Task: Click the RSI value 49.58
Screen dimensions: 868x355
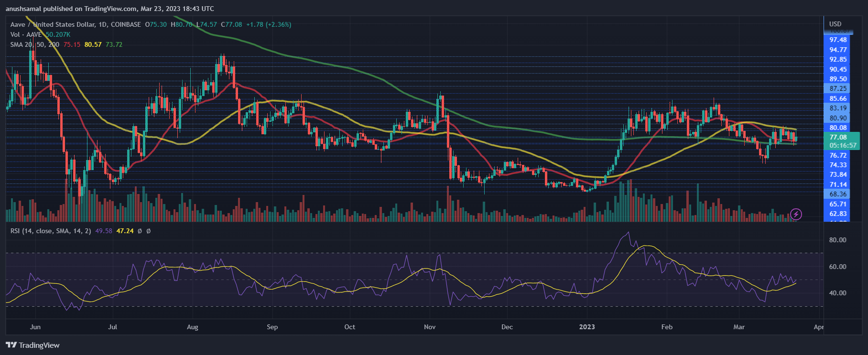Action: 104,231
